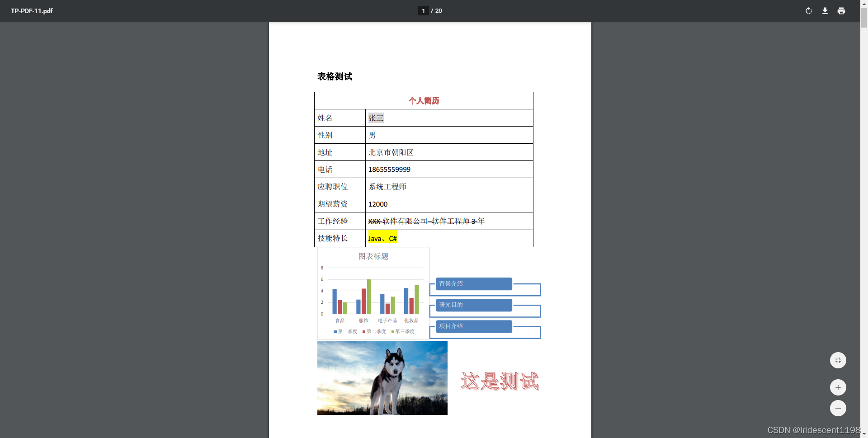Select the 研究目的 blue box
The image size is (868, 438).
(473, 305)
